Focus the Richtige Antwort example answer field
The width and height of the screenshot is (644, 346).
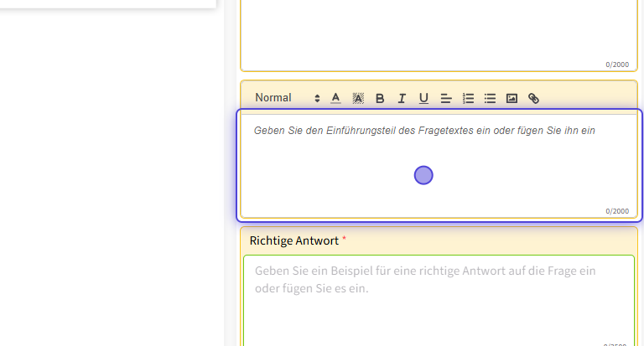[x=439, y=302]
